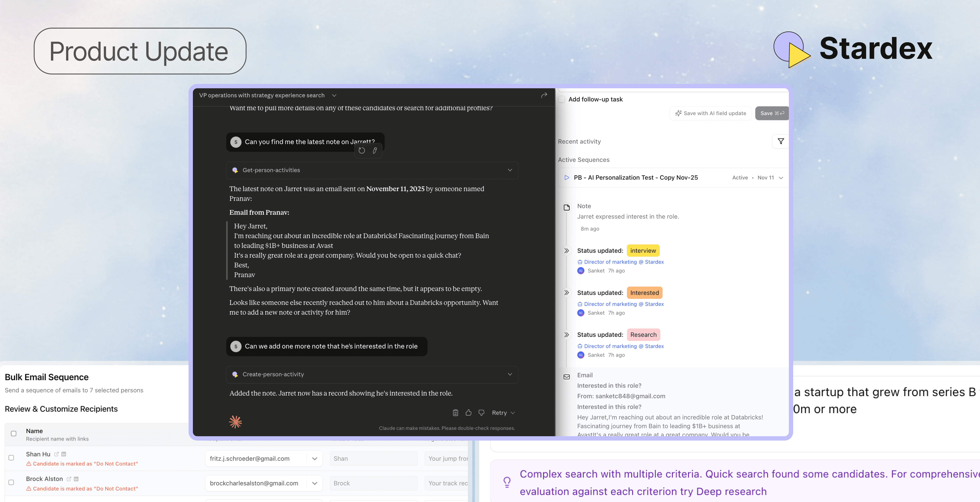Screen dimensions: 980x502
Task: Check the Add follow-up task checkbox
Action: click(561, 99)
